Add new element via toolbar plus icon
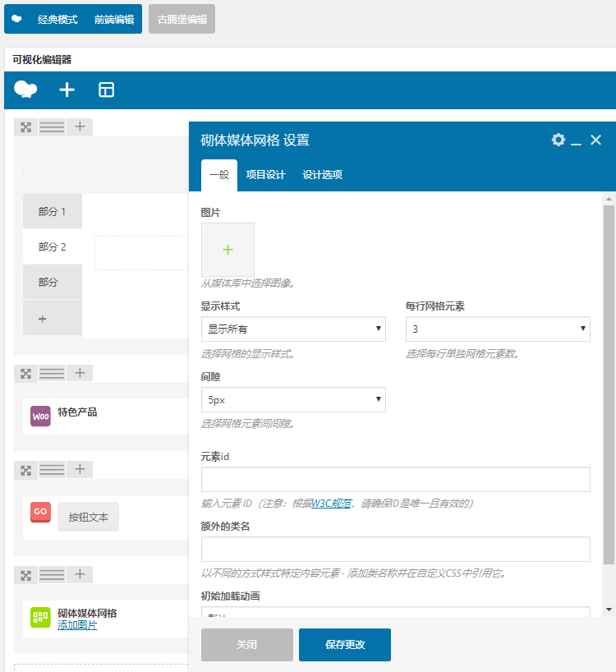The width and height of the screenshot is (616, 672). (67, 90)
